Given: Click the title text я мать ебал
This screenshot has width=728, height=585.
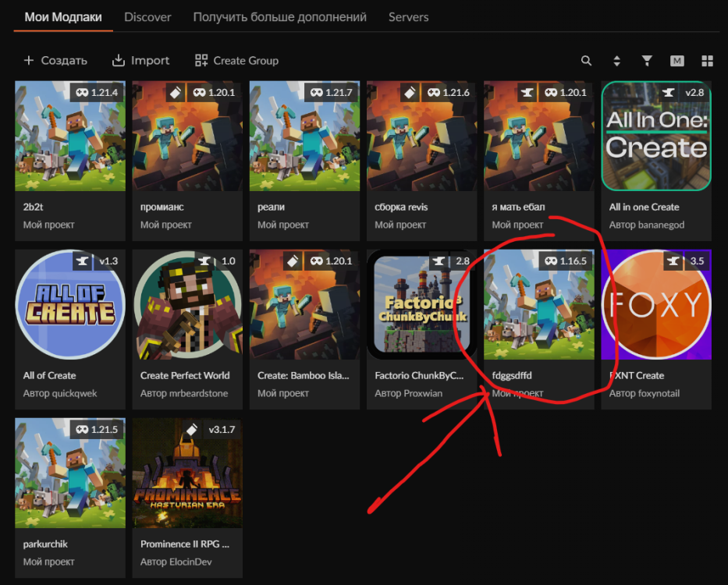Looking at the screenshot, I should click(x=518, y=207).
